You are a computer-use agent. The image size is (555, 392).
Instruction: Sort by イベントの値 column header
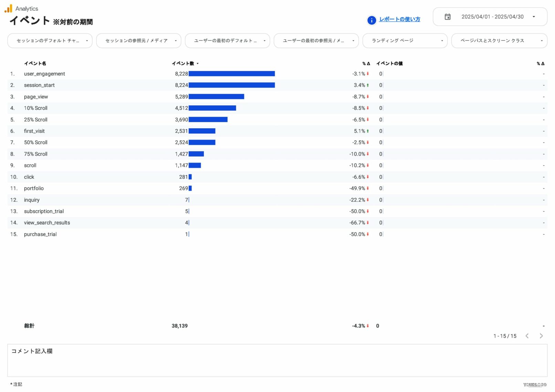(x=389, y=63)
